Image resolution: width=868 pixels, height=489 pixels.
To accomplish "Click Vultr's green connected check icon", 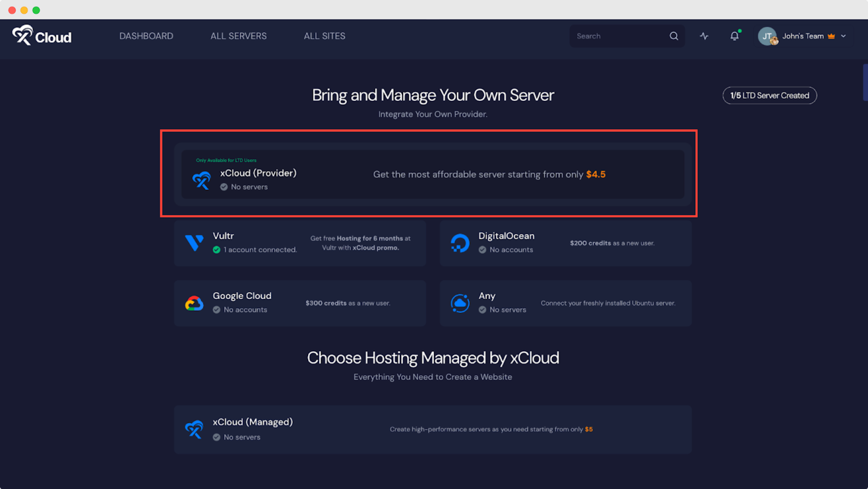I will 216,250.
